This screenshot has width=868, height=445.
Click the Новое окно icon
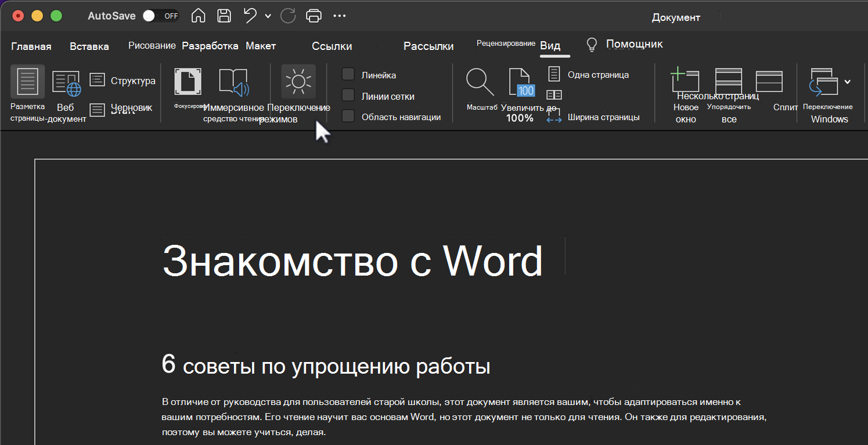[x=685, y=80]
